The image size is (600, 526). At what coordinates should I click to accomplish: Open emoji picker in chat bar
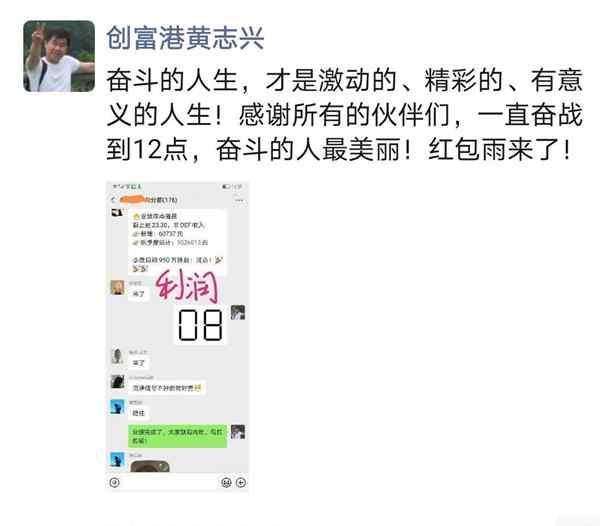tap(227, 482)
